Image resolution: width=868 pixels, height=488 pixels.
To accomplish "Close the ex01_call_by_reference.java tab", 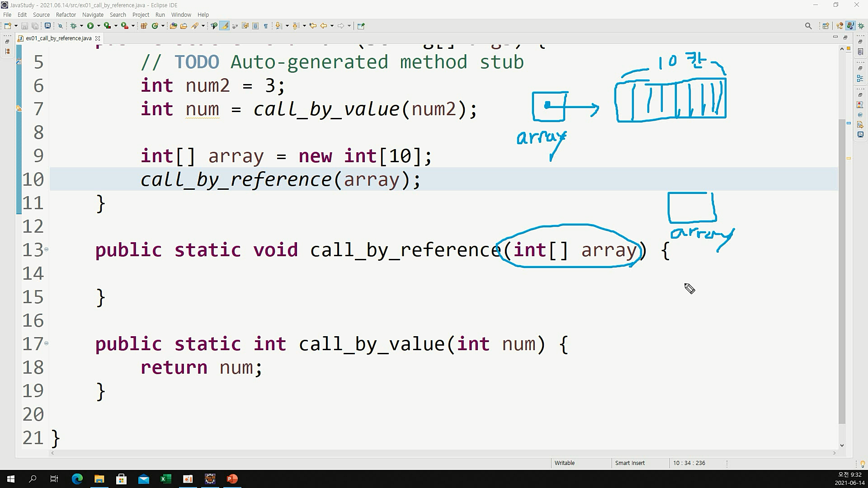I will [x=98, y=38].
